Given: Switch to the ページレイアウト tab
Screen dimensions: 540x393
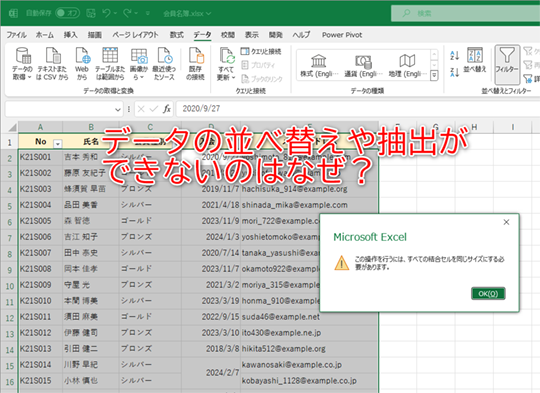Looking at the screenshot, I should [135, 35].
